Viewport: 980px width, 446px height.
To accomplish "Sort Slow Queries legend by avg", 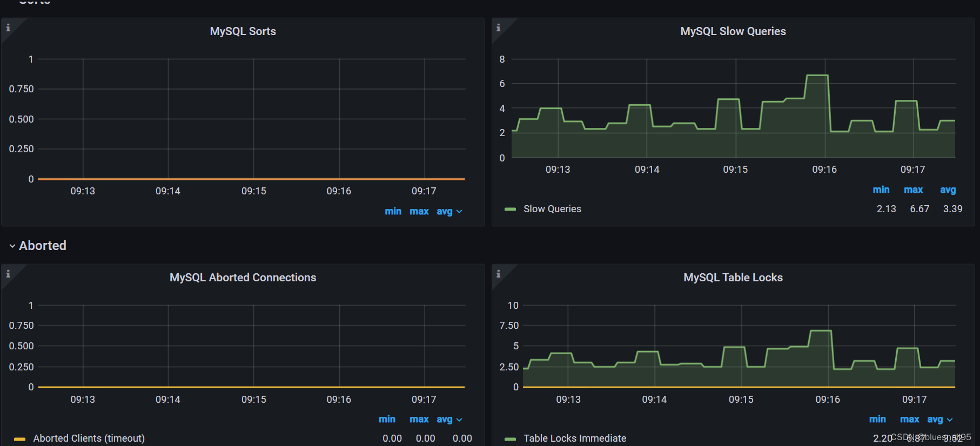I will pyautogui.click(x=948, y=190).
